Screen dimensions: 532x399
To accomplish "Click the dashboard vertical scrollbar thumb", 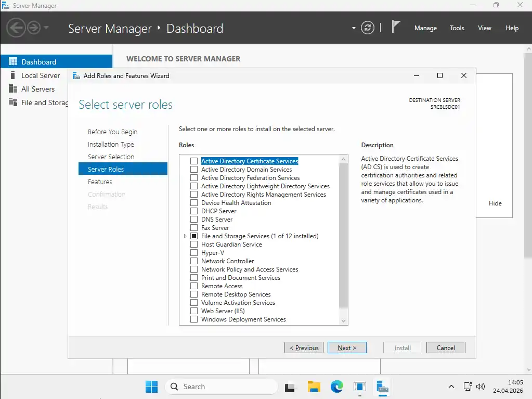I will coord(528,155).
